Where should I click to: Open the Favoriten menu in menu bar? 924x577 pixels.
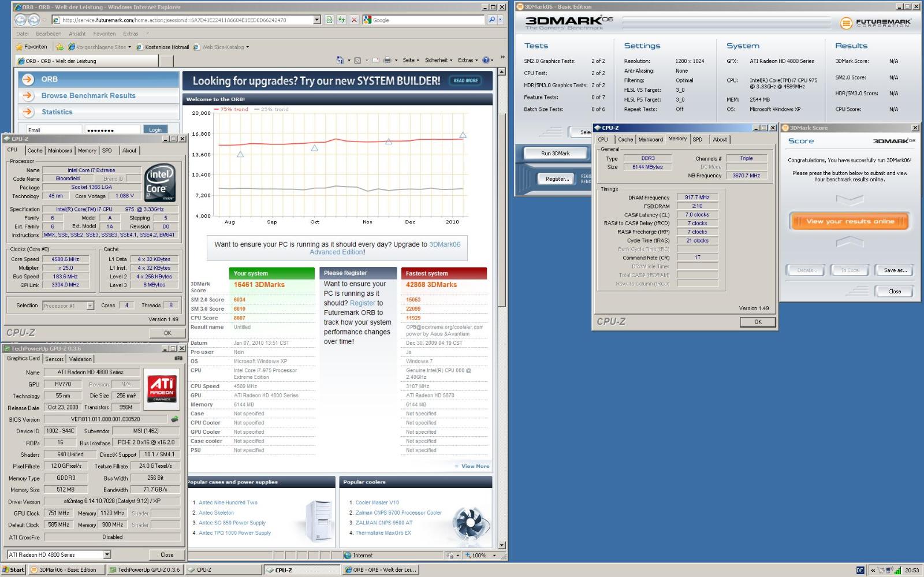click(x=105, y=33)
